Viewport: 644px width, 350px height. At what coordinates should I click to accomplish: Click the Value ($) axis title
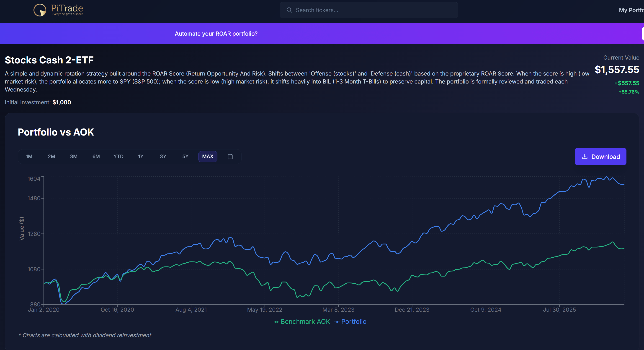click(22, 228)
